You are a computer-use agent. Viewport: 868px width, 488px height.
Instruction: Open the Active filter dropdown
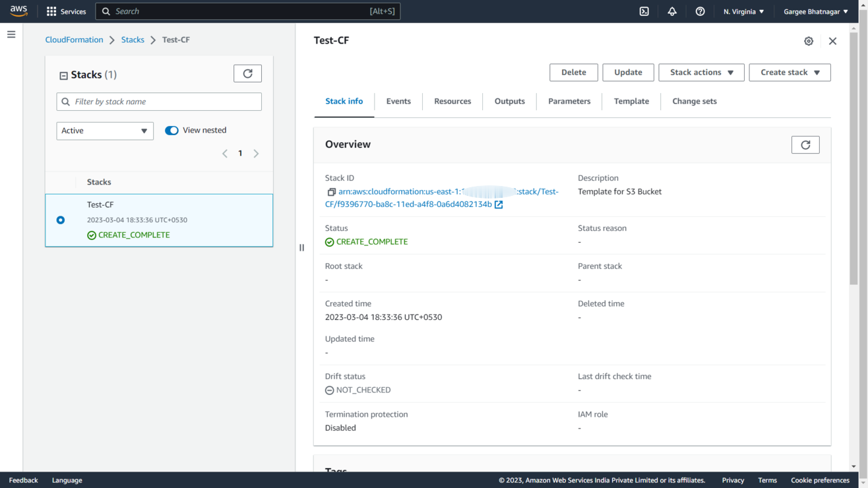click(105, 131)
